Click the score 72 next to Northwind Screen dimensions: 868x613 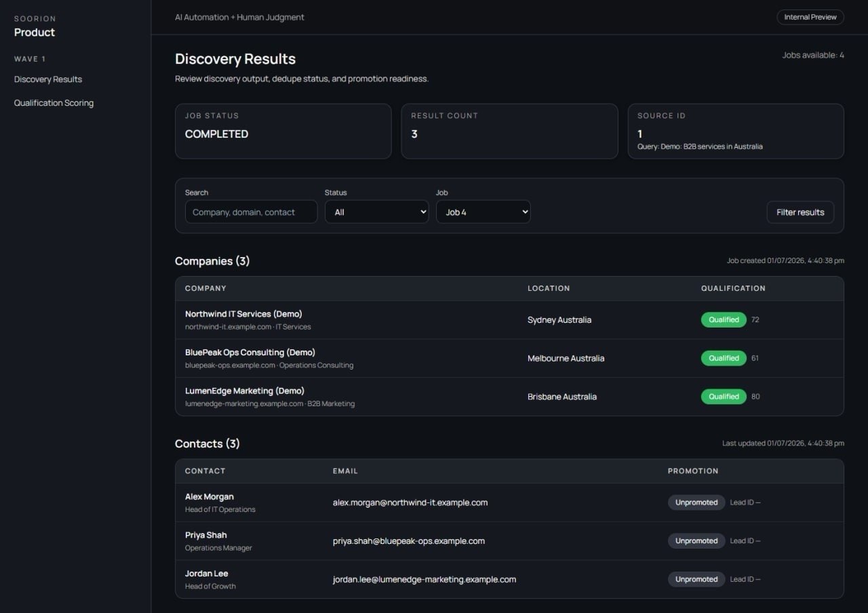(755, 319)
